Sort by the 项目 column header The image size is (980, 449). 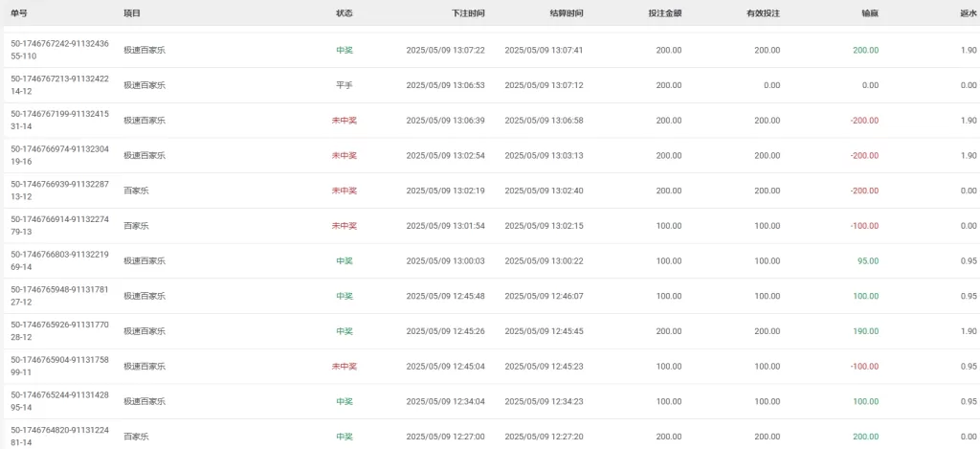pos(132,12)
